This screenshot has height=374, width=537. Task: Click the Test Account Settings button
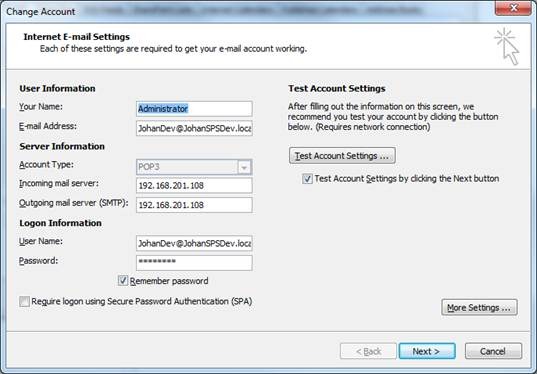[342, 156]
